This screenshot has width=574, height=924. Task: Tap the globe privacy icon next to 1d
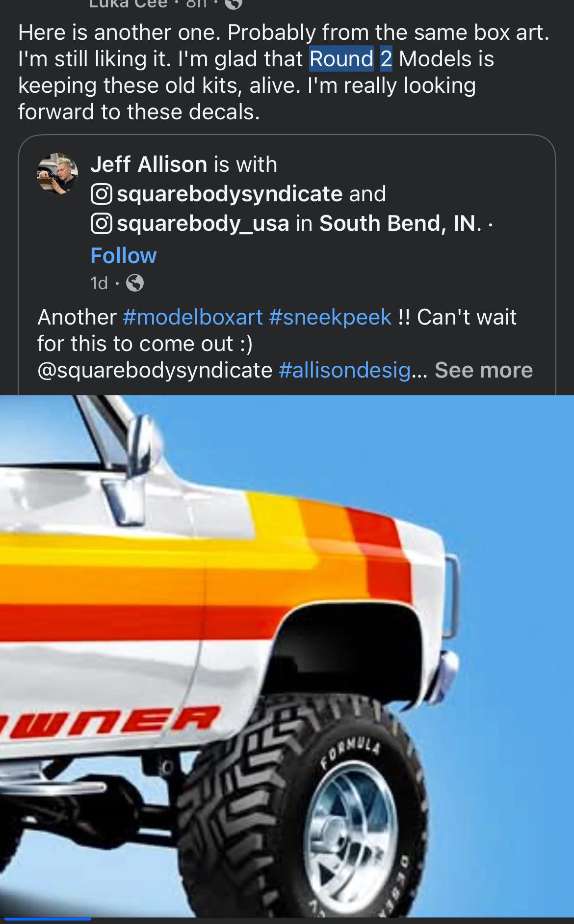tap(135, 283)
